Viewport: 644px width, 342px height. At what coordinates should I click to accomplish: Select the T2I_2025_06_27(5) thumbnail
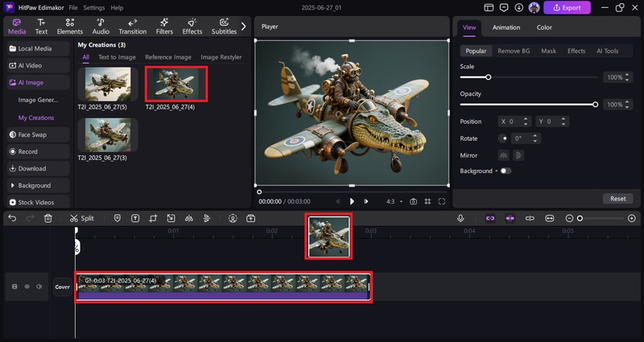tap(107, 85)
